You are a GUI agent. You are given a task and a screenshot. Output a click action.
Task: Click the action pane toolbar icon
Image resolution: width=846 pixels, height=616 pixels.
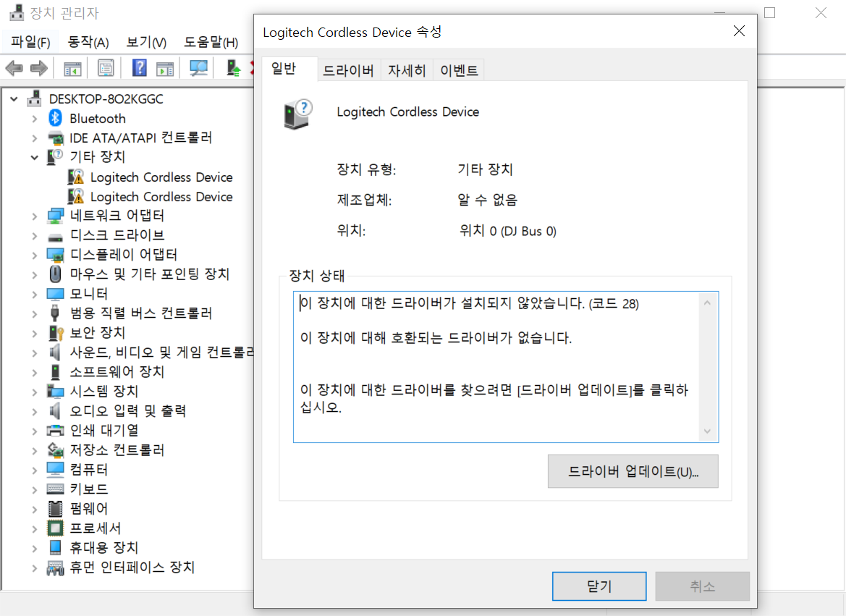(x=165, y=69)
